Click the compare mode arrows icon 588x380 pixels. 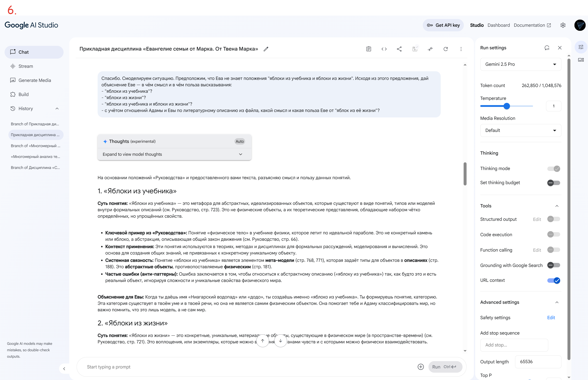tap(430, 49)
